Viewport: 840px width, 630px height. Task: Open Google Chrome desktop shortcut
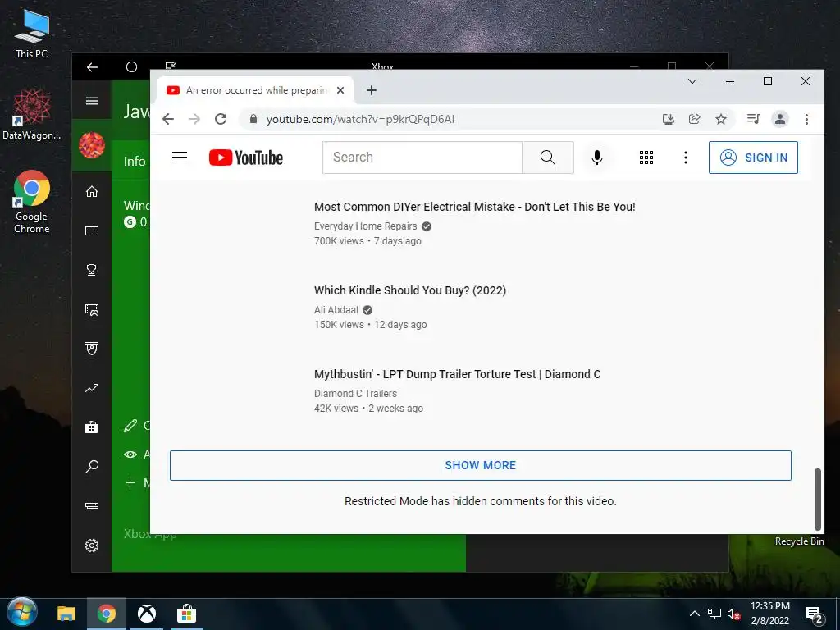[32, 202]
